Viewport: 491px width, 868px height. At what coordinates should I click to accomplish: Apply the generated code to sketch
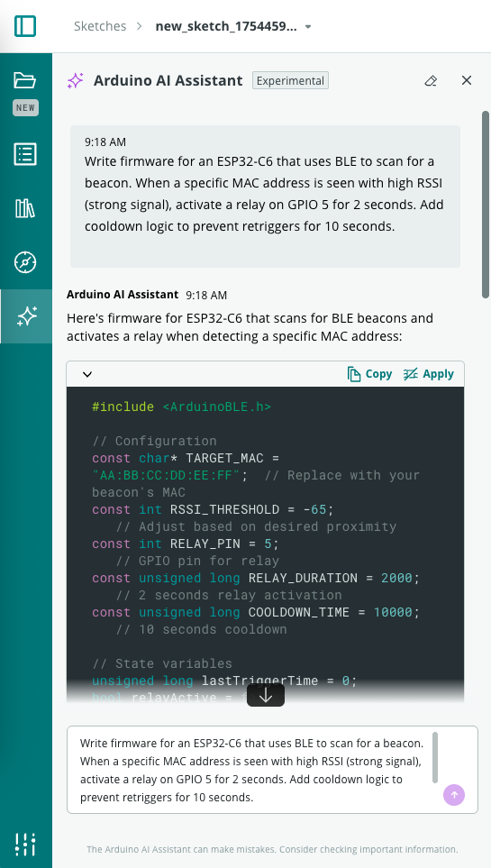429,374
